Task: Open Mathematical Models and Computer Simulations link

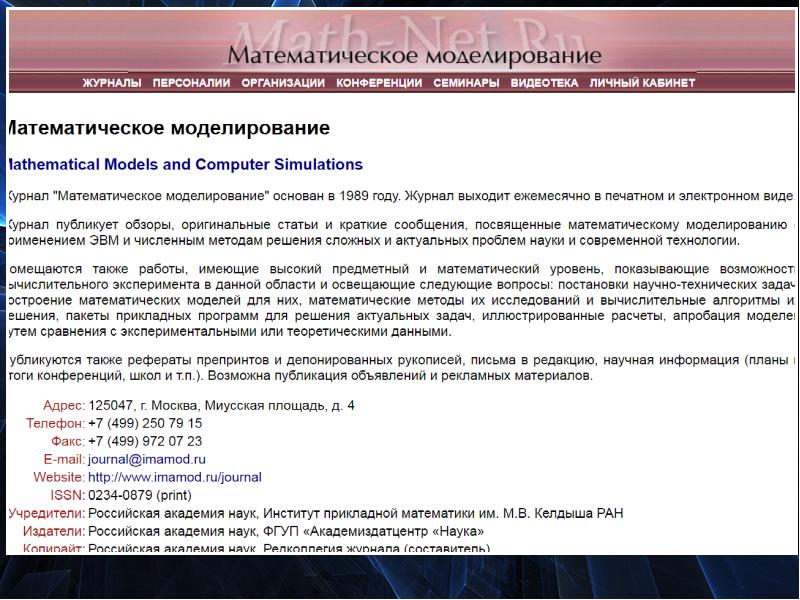Action: click(x=184, y=164)
